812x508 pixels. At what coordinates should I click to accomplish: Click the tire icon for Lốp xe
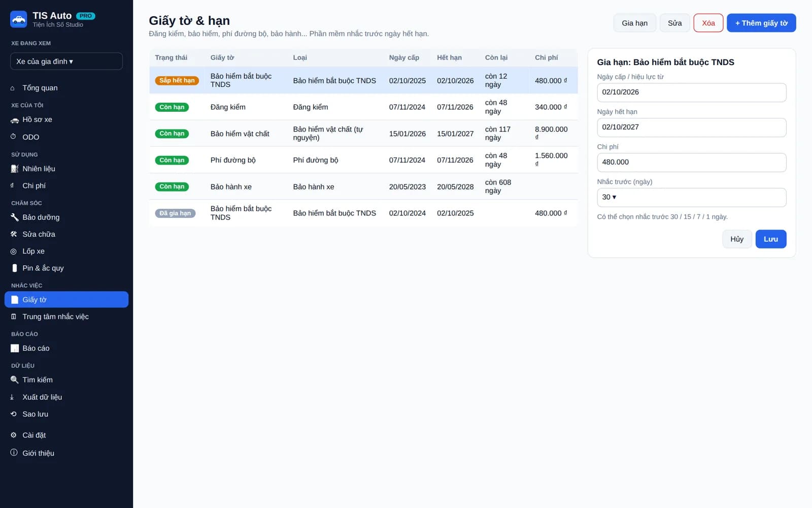coord(13,251)
